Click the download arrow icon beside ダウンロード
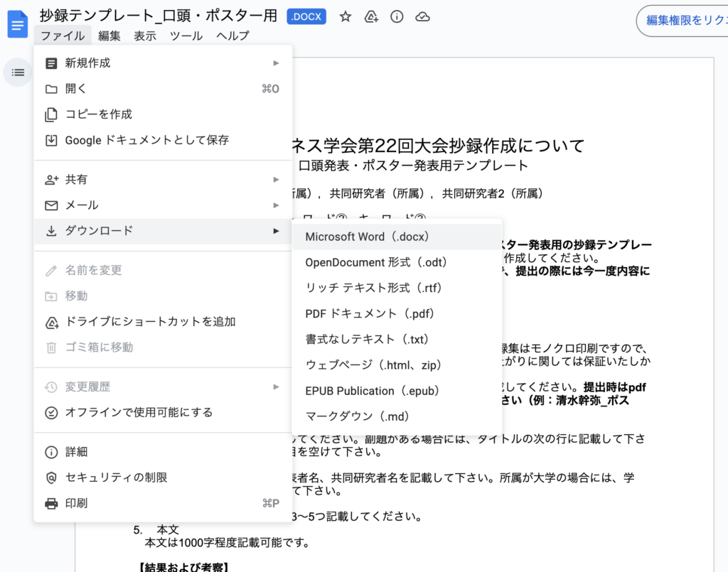 [51, 231]
